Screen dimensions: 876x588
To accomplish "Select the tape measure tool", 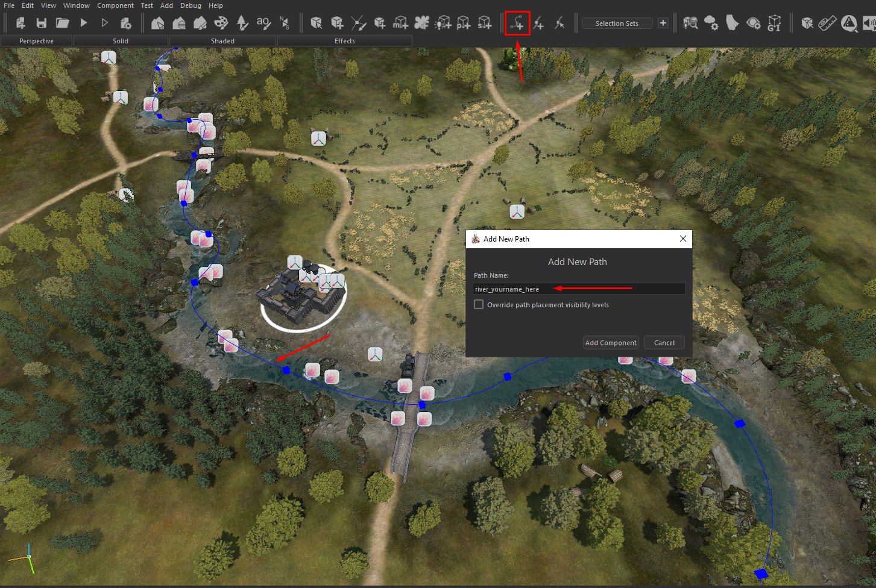I will tap(828, 23).
